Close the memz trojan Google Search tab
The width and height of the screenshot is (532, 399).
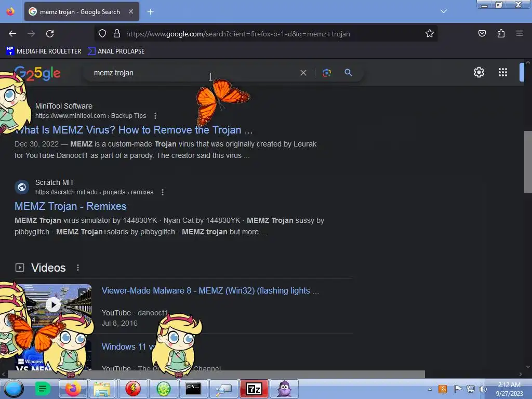(x=131, y=11)
